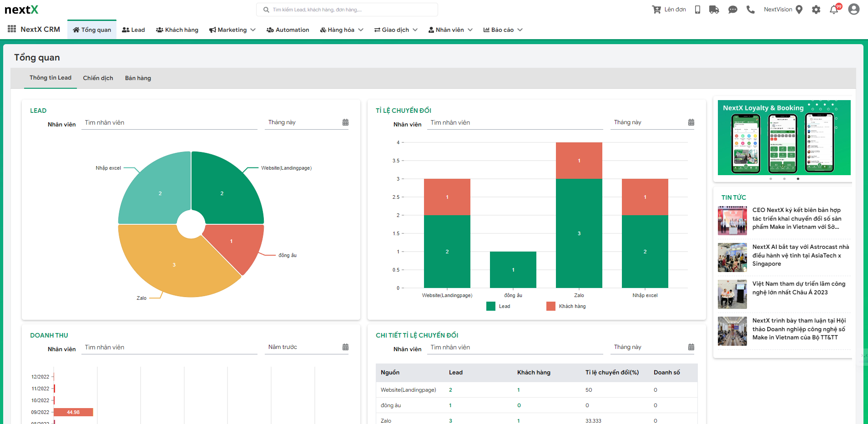Open the user profile avatar
The width and height of the screenshot is (868, 424).
pos(854,10)
